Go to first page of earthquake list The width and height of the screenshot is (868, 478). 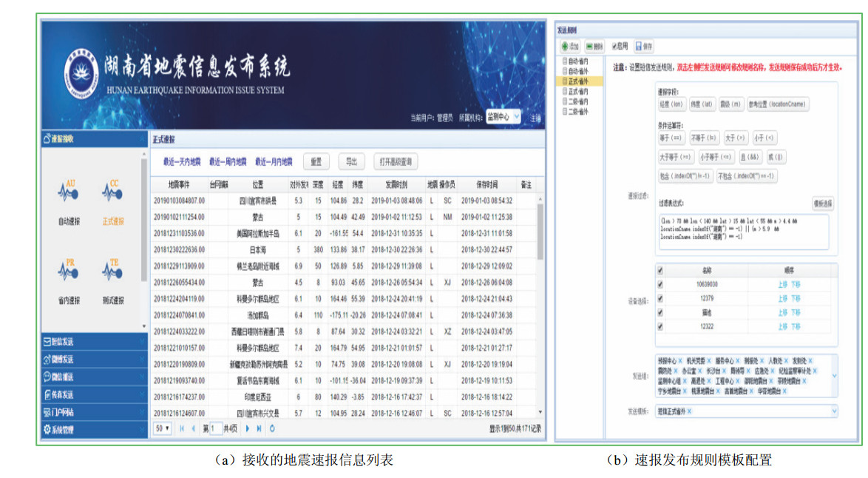click(x=182, y=428)
